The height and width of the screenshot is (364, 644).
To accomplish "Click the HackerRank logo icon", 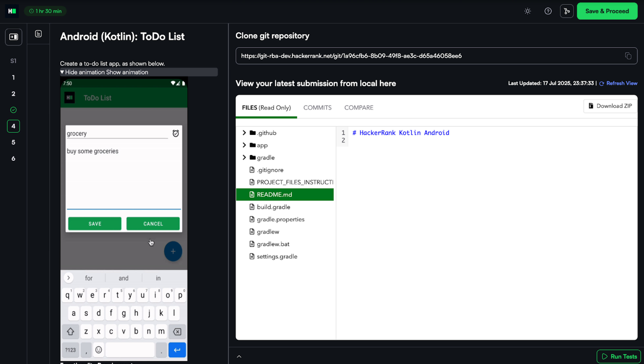I will point(12,11).
